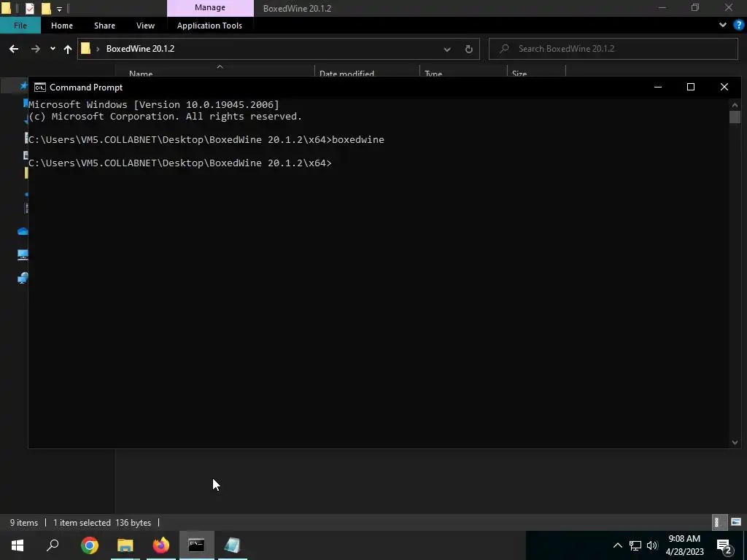Open the View ribbon tab

(145, 26)
